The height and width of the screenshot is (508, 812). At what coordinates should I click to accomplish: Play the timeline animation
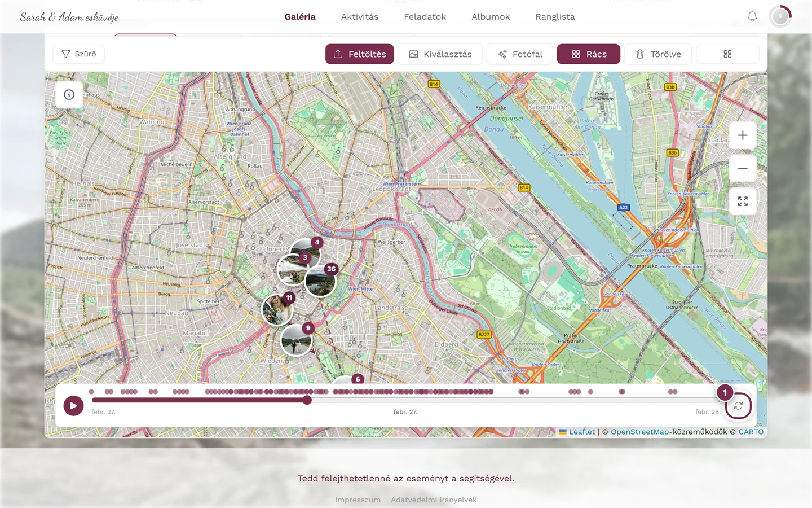[x=73, y=405]
